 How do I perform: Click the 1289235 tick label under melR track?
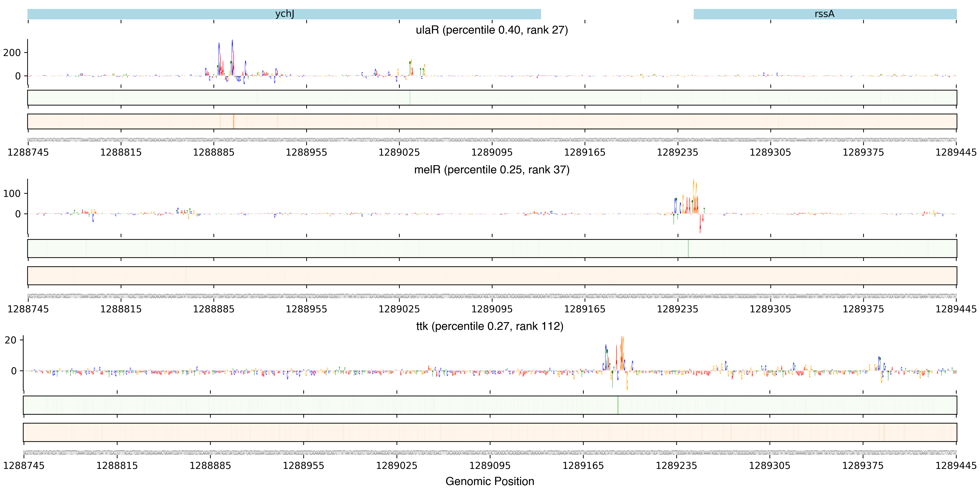tap(677, 309)
